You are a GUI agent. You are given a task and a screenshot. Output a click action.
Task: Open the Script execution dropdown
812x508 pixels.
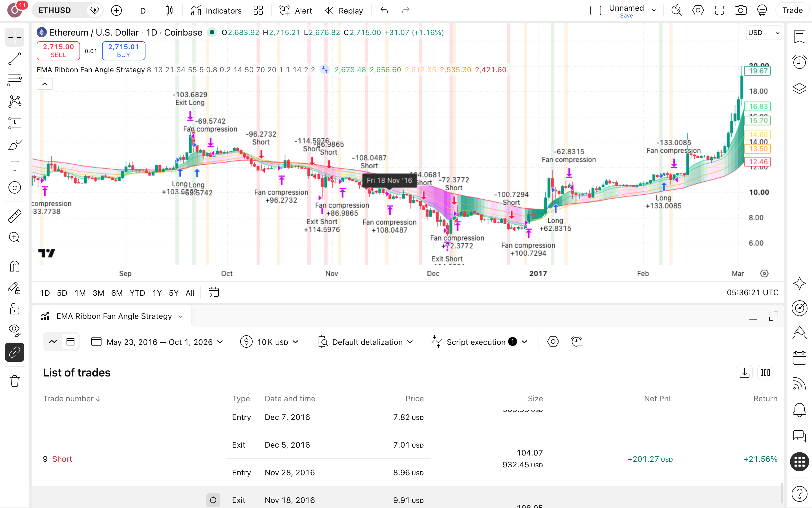click(x=480, y=342)
